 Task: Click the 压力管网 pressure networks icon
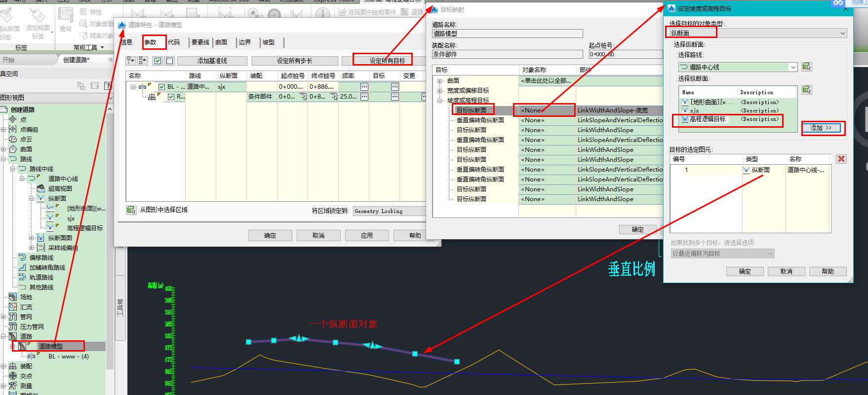pos(13,326)
